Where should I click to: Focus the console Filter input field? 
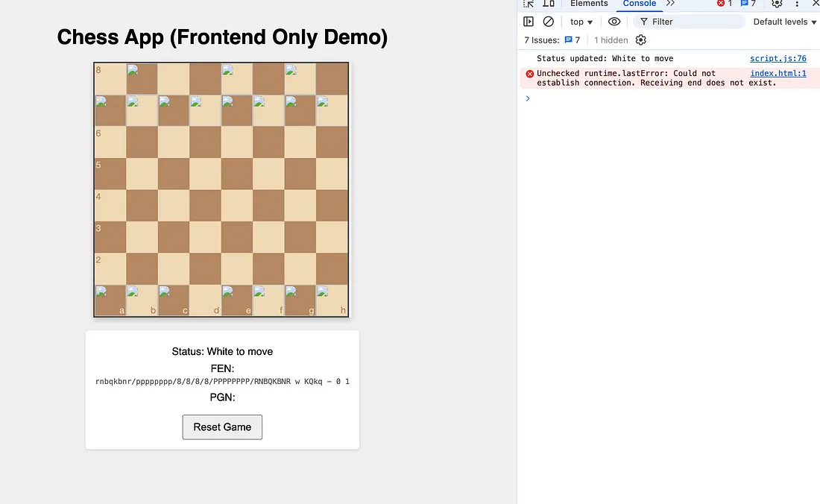(689, 22)
